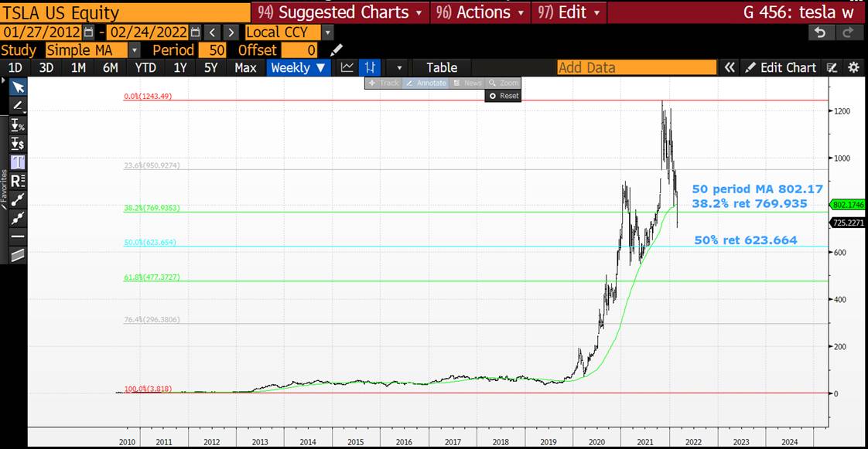Toggle News overlay on chart
The image size is (868, 449).
point(466,83)
